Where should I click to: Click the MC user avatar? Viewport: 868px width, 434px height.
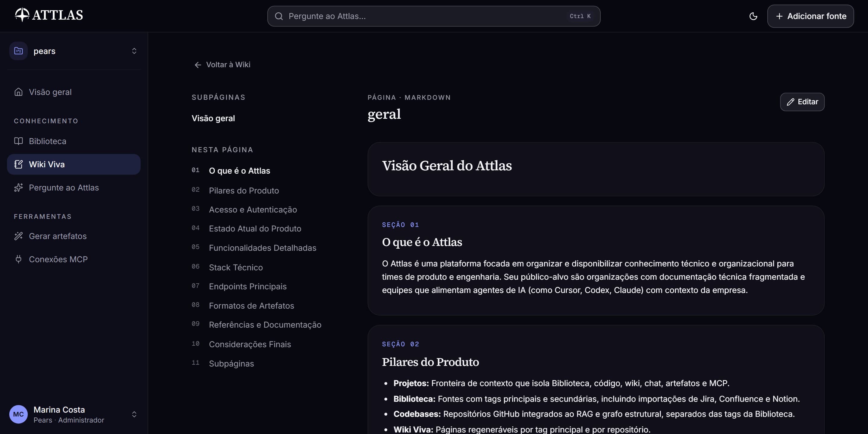click(18, 414)
